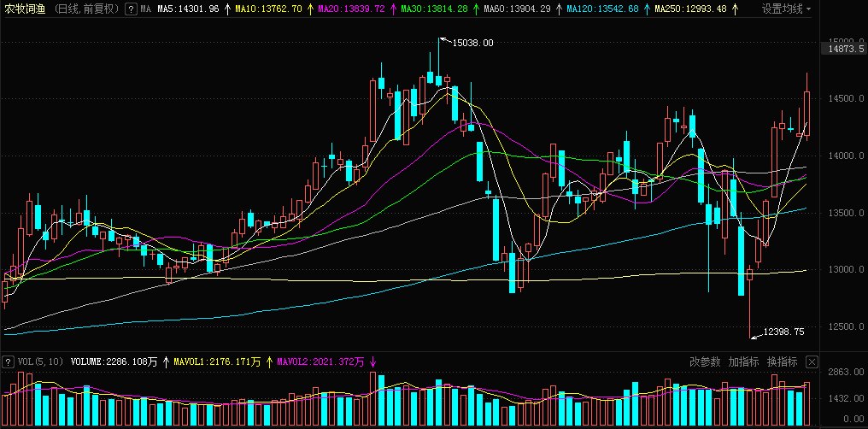Click the yellow arrow beside MA250 value
Image resolution: width=868 pixels, height=429 pixels.
(x=735, y=9)
